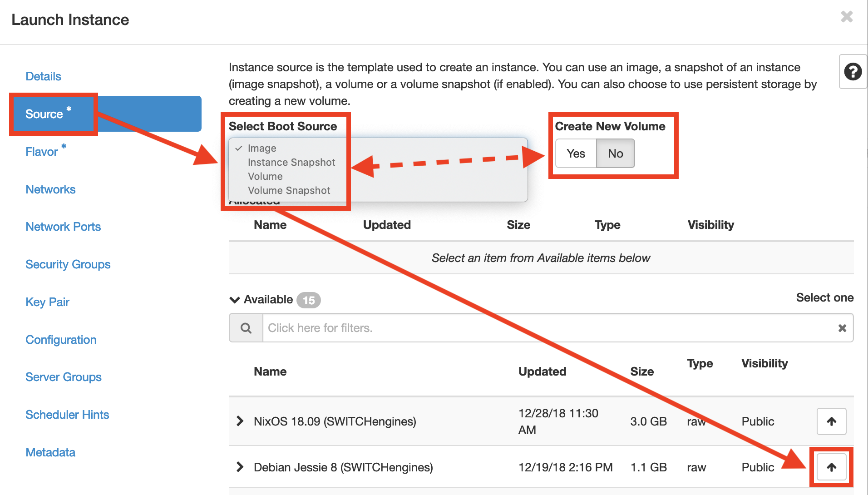868x495 pixels.
Task: Allocate NixOS 18.09 with the up arrow
Action: tap(831, 421)
